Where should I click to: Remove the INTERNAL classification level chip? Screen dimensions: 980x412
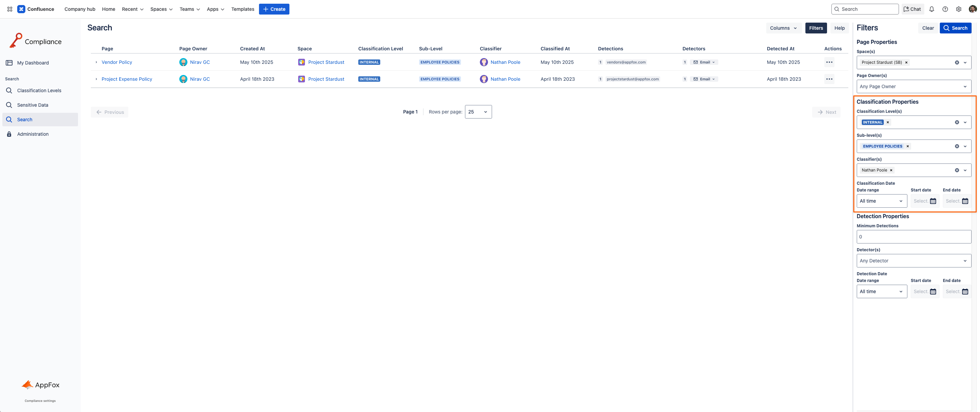887,122
